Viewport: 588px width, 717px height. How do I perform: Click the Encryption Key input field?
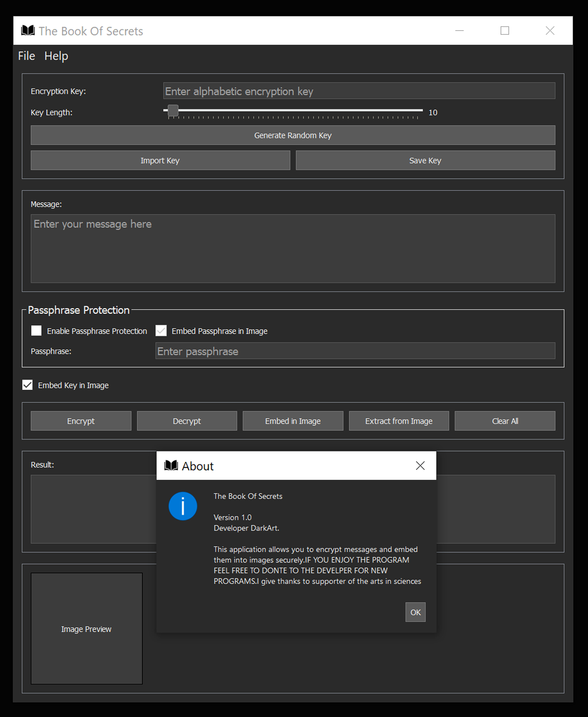(359, 91)
